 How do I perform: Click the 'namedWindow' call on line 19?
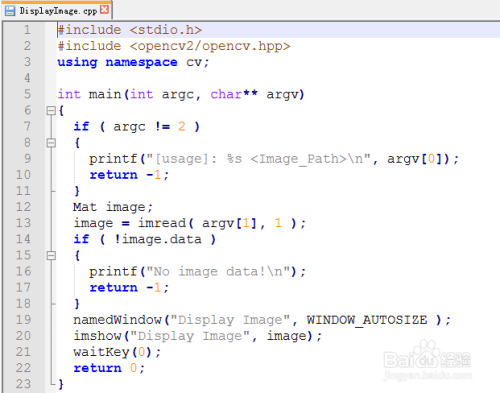click(117, 320)
